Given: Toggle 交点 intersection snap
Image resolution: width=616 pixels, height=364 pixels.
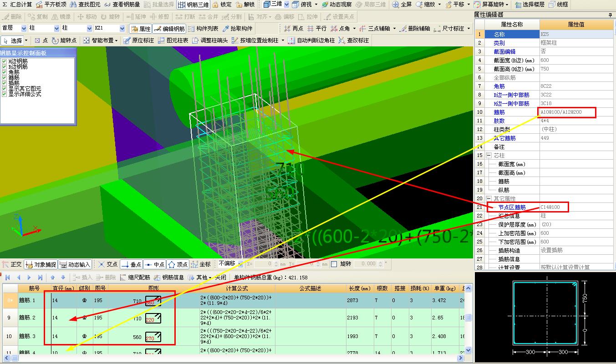Looking at the screenshot, I should click(108, 264).
